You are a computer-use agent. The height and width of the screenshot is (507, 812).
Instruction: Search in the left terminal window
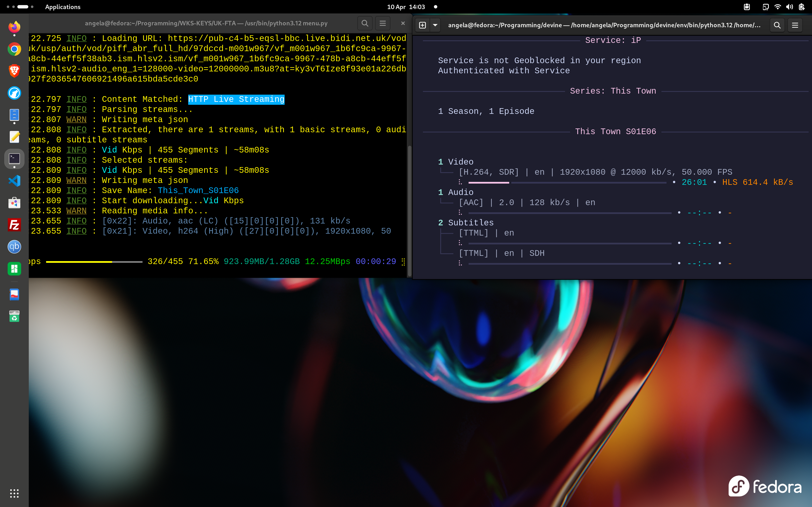(x=365, y=23)
